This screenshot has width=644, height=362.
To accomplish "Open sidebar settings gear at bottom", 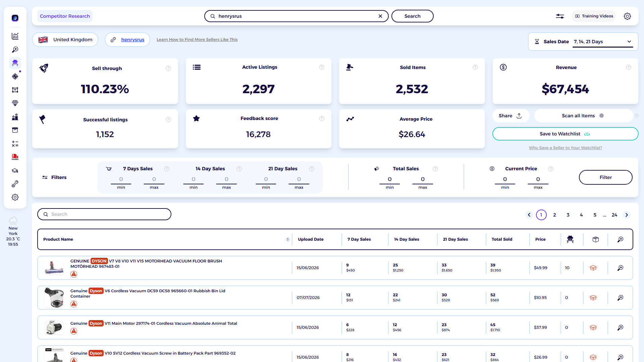I will [15, 197].
